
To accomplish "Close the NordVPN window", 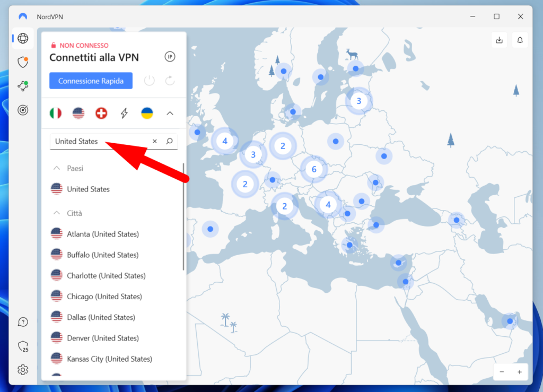I will (x=520, y=16).
